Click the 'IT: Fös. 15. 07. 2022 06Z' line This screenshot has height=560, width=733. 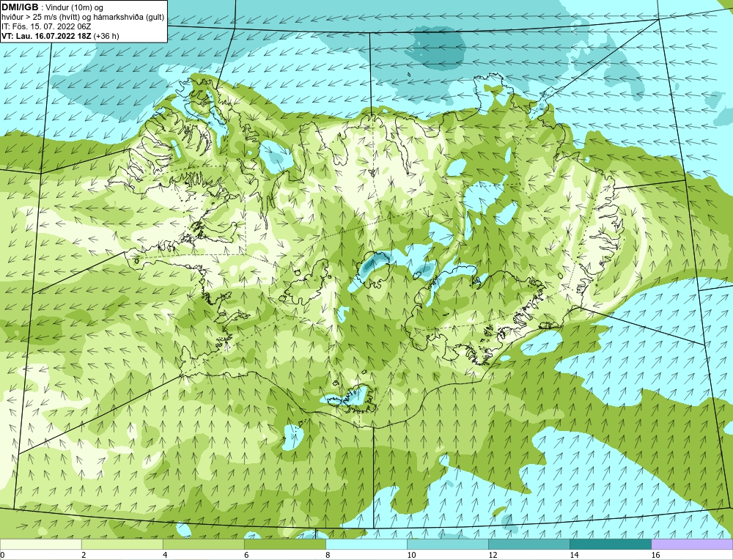(x=46, y=26)
